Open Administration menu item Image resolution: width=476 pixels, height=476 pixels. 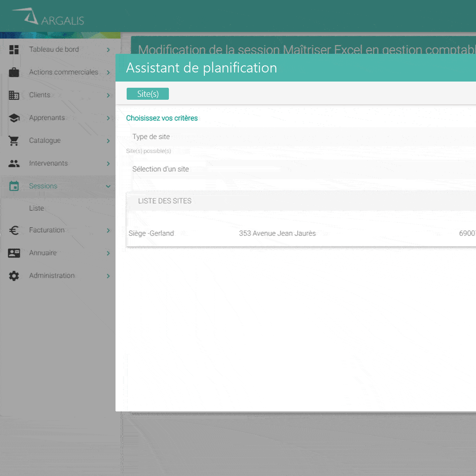click(52, 275)
